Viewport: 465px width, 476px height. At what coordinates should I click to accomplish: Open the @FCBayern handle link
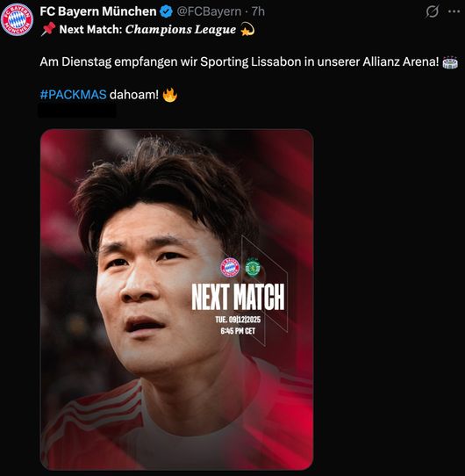click(x=209, y=11)
